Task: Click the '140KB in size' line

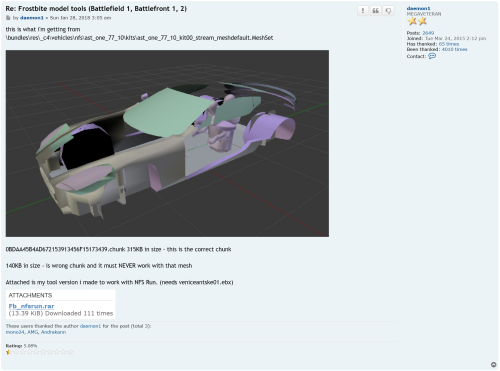Action: (x=99, y=266)
